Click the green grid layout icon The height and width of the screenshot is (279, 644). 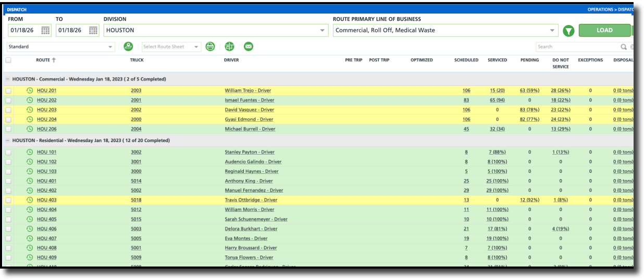pyautogui.click(x=229, y=46)
